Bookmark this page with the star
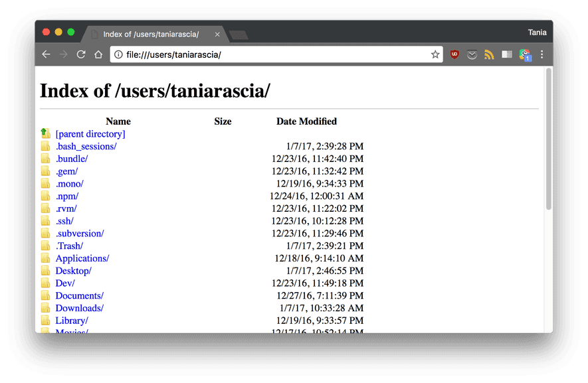 [435, 54]
